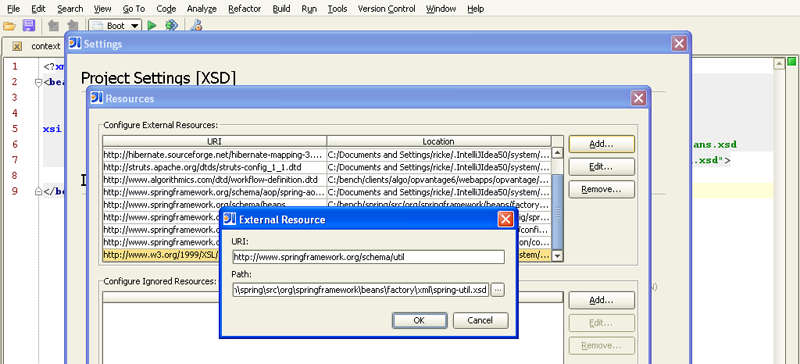Open the wrench Settings toolbar icon
Viewport: 800px width, 364px height.
click(x=195, y=26)
